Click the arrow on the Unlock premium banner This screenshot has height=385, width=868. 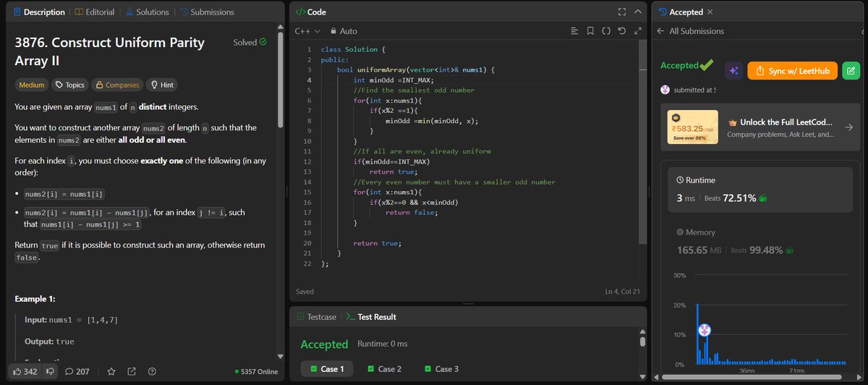click(x=848, y=127)
